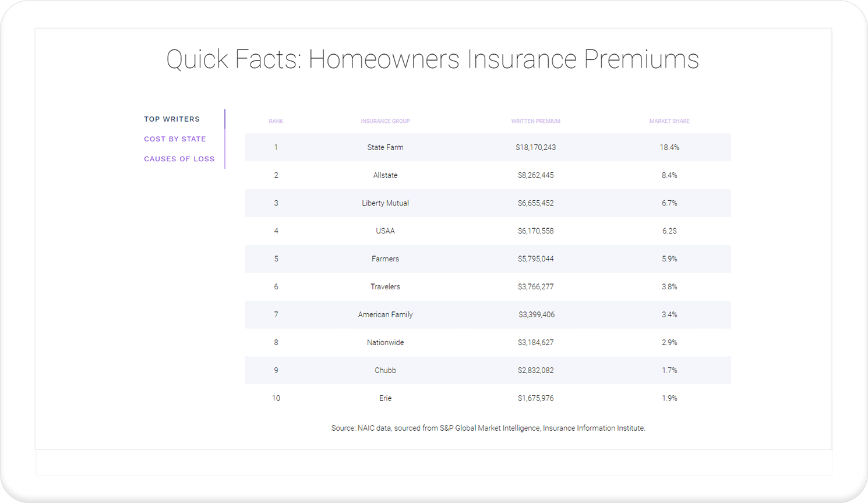The width and height of the screenshot is (868, 503).
Task: Click State Farm's 18.4% market share
Action: click(669, 147)
